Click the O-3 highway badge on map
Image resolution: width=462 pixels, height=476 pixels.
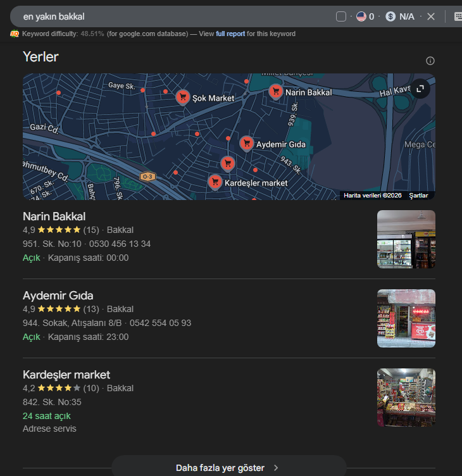pos(147,177)
